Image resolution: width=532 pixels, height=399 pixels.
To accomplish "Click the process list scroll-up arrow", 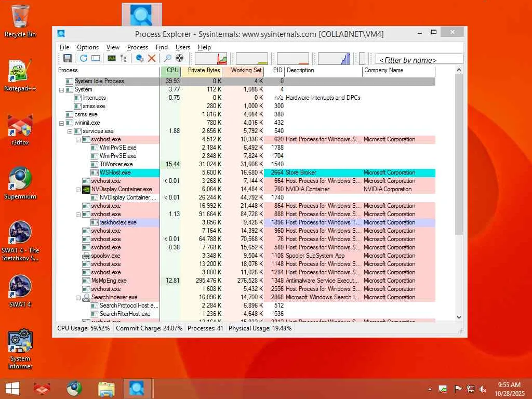I will click(459, 70).
